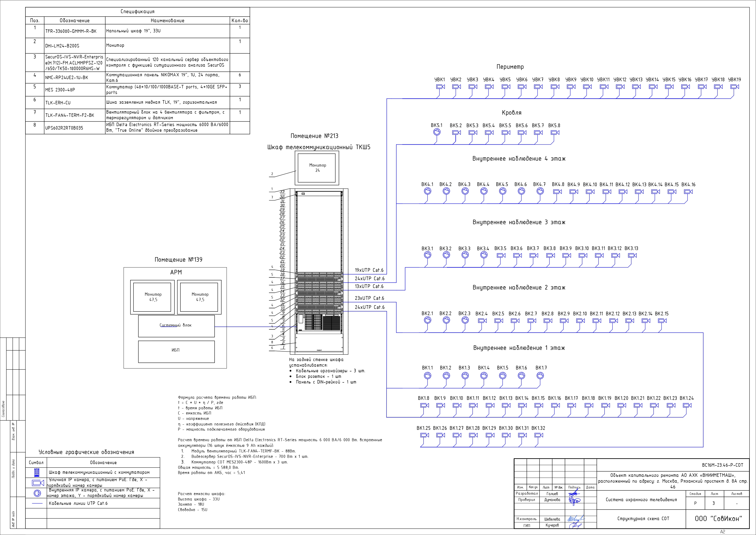Select the Помещение №213 label
Image resolution: width=756 pixels, height=535 pixels.
coord(315,136)
